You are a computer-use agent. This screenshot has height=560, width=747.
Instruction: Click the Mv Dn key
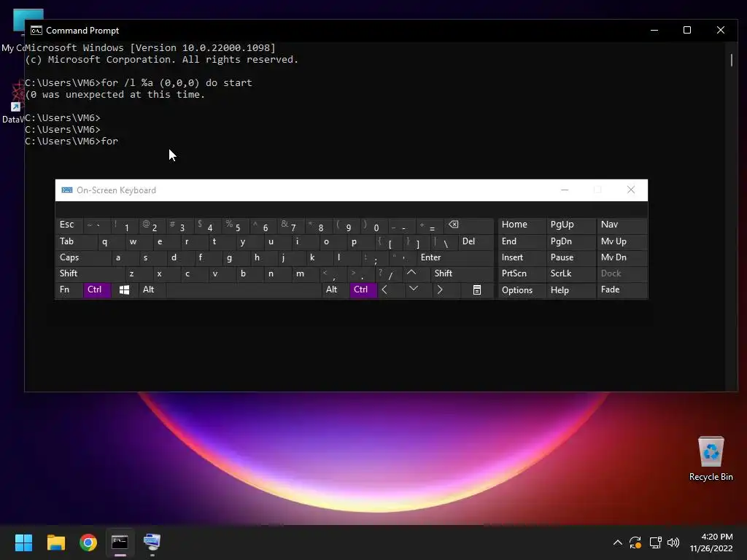click(x=622, y=257)
